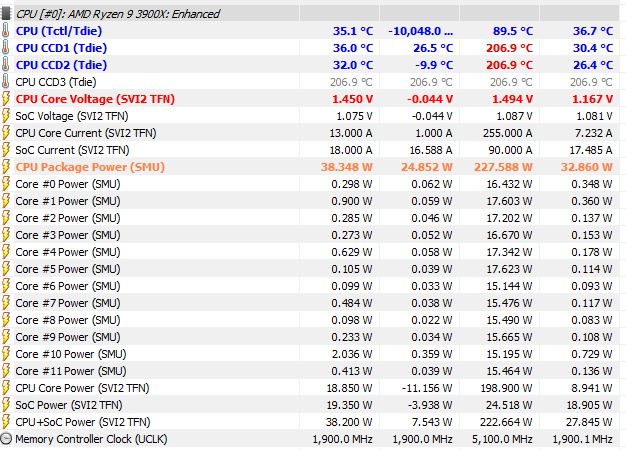Click lightning icon of SoC Current row
Image resolution: width=626 pixels, height=450 pixels.
click(x=6, y=150)
